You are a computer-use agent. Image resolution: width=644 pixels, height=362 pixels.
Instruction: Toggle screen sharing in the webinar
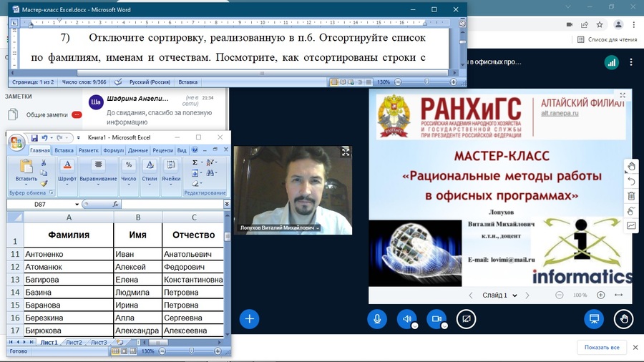[x=466, y=319]
